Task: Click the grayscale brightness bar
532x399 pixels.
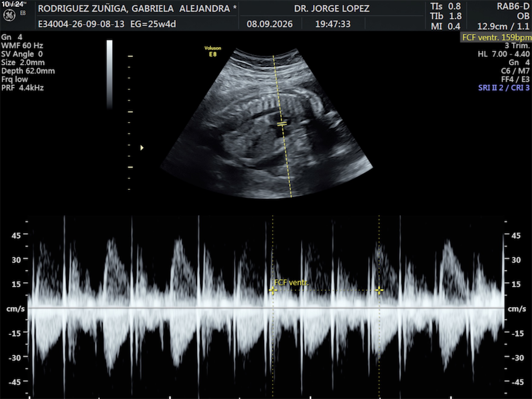Action: tap(109, 74)
